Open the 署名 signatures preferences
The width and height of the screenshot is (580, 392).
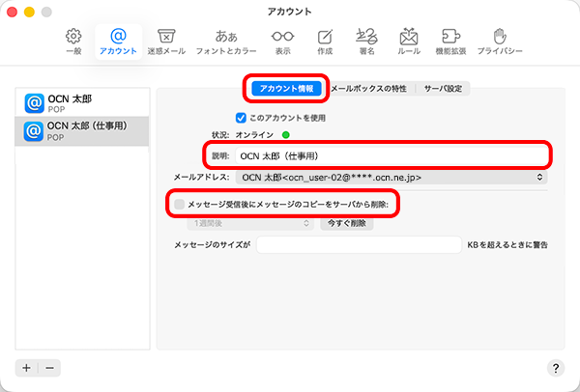(366, 41)
